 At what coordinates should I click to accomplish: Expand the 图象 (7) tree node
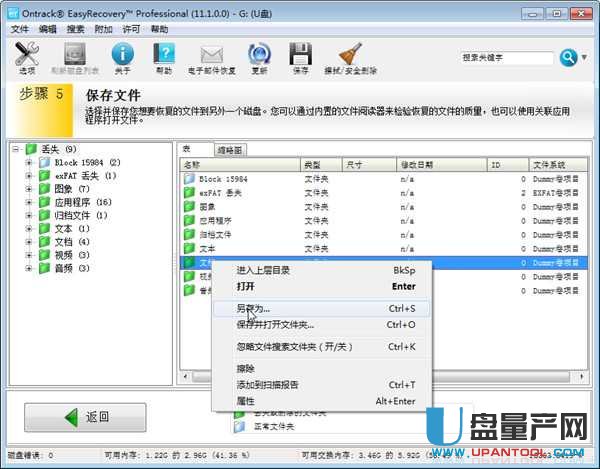click(29, 188)
